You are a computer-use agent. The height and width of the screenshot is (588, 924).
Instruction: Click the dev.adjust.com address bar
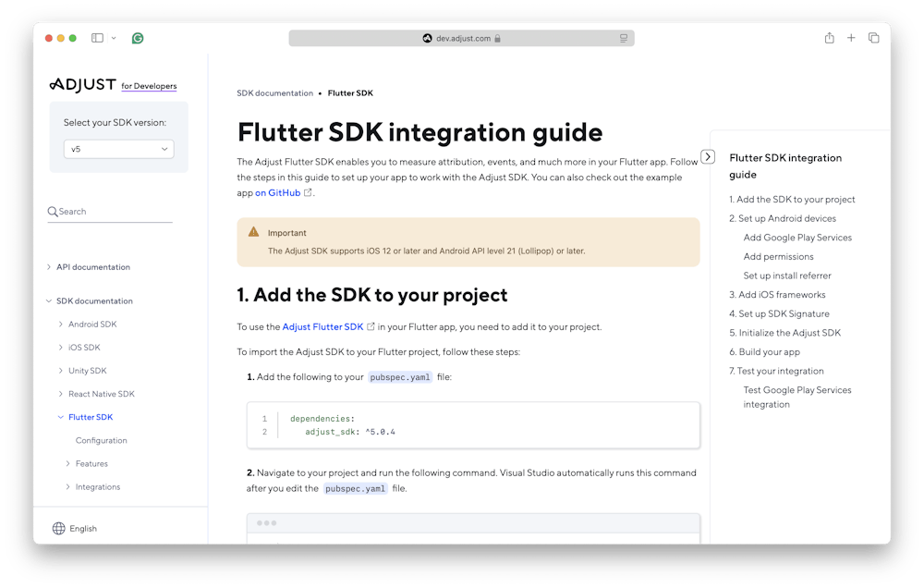[461, 38]
